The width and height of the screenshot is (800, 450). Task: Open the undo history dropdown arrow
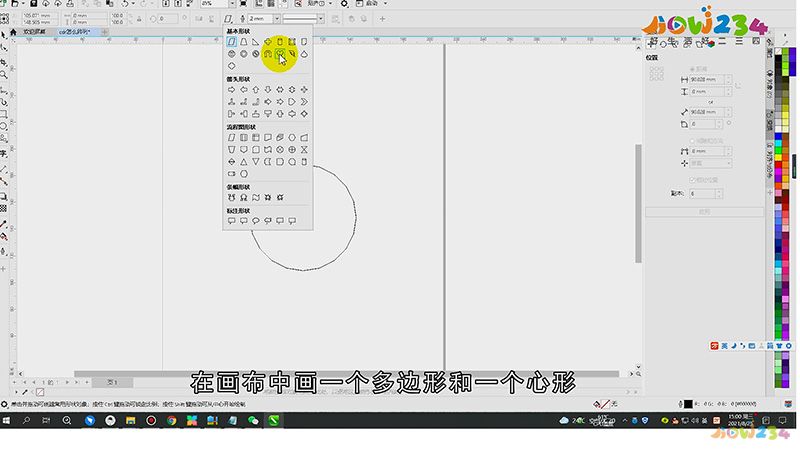tap(134, 4)
